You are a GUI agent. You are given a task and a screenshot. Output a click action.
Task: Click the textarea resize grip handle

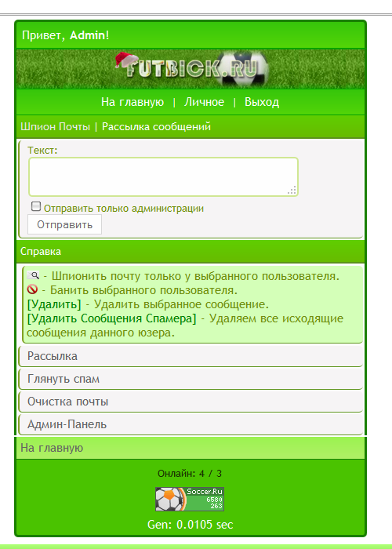pyautogui.click(x=292, y=190)
